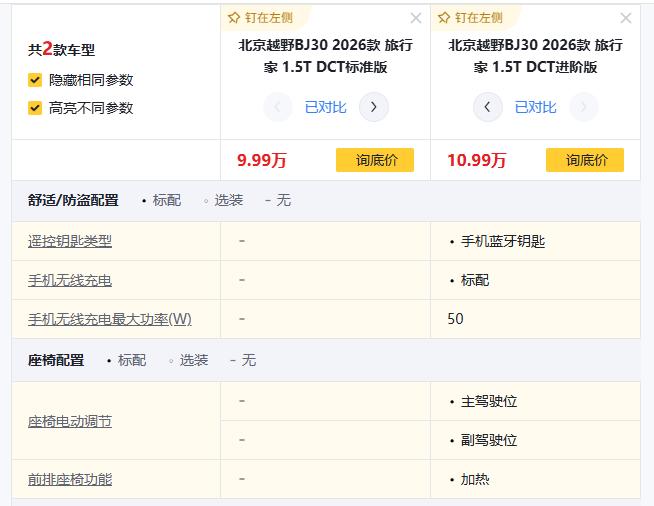Click the disabled left arrow under 标准版
This screenshot has width=654, height=506.
click(x=277, y=107)
